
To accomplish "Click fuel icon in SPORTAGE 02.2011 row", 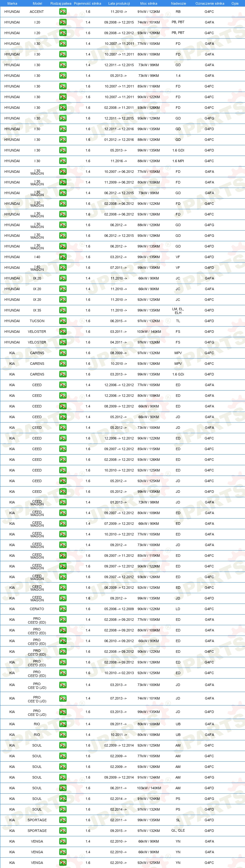I will pos(63,820).
